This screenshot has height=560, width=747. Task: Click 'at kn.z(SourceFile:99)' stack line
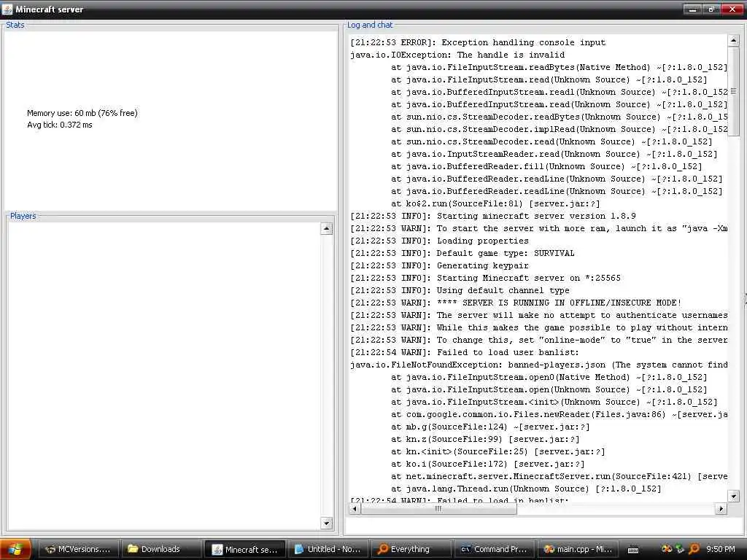[485, 438]
